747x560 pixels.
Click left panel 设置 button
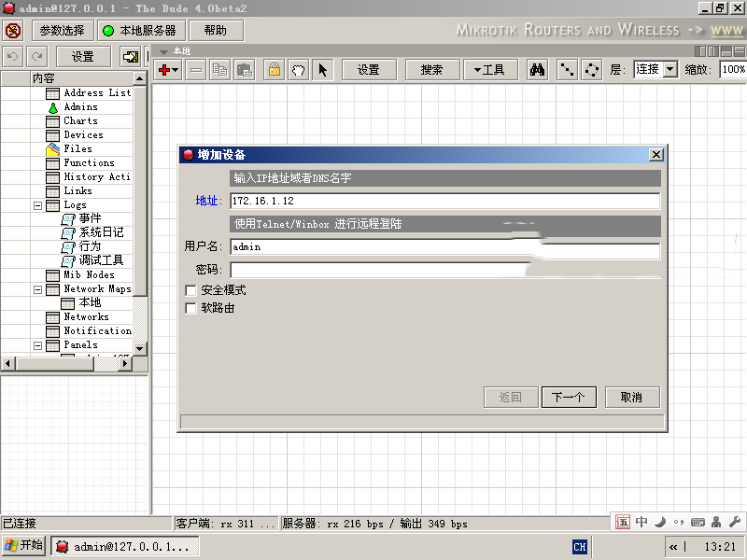(x=83, y=57)
